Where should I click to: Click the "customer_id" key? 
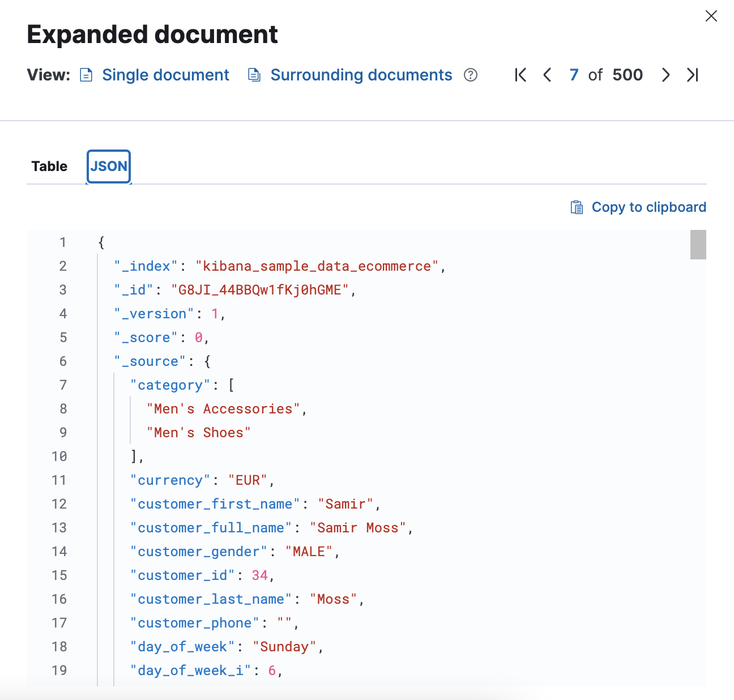(x=182, y=575)
